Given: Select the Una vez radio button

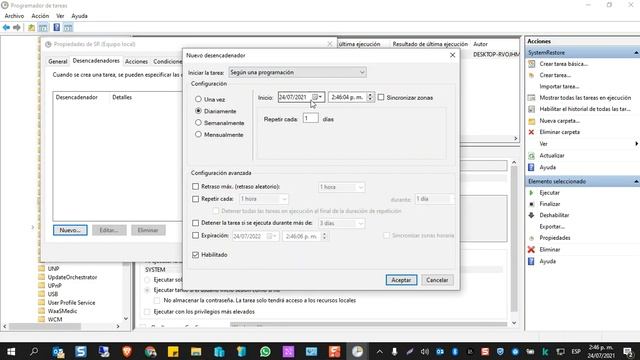Looking at the screenshot, I should tap(198, 99).
